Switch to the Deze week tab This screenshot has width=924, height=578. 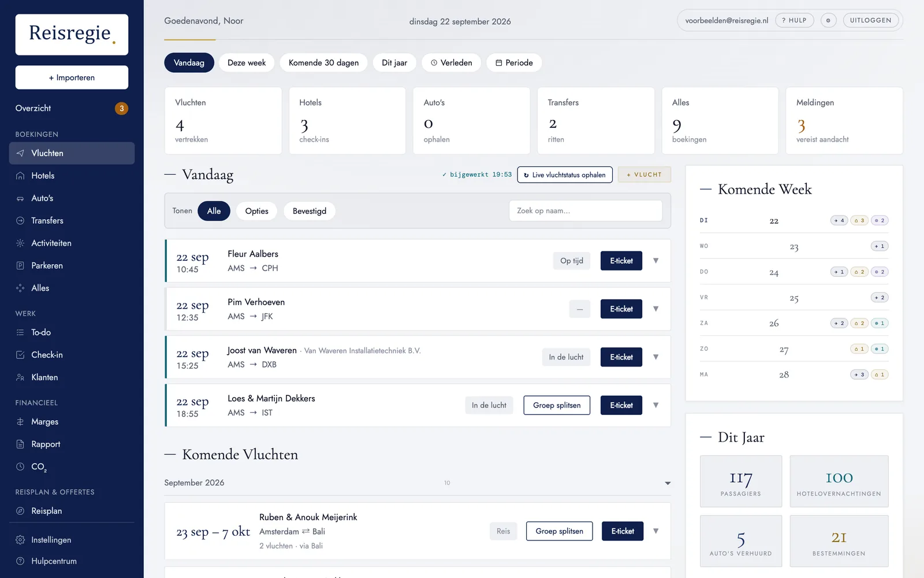(x=247, y=62)
